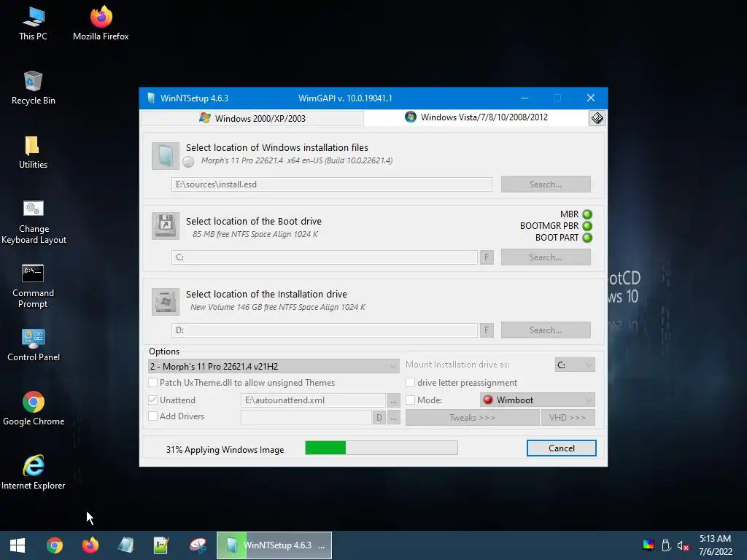Toggle the Add Drivers checkbox
Screen dimensions: 747x560
153,416
